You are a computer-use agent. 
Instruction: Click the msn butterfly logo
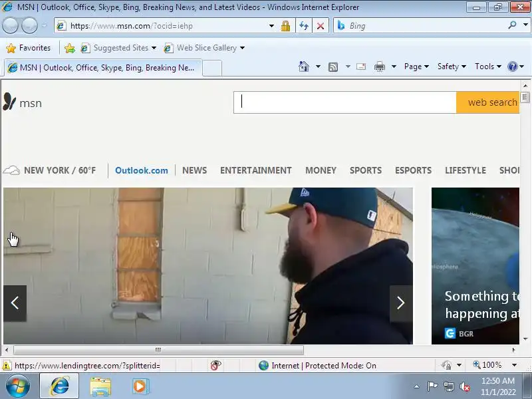9,102
